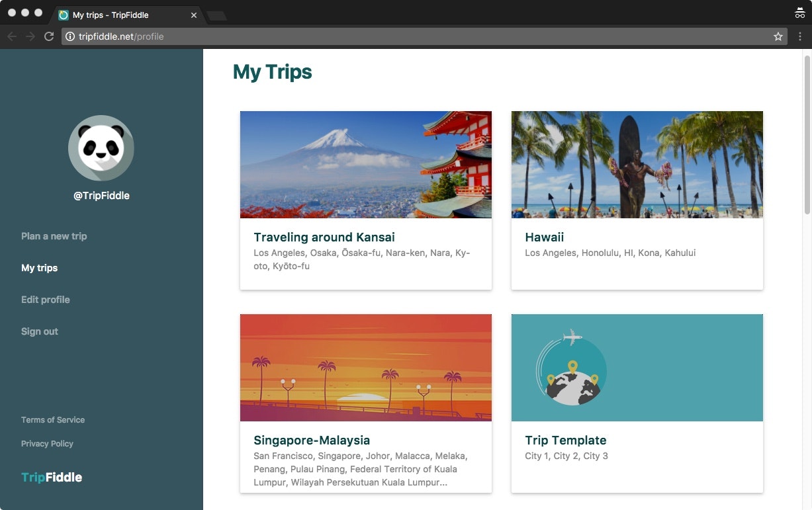Screen dimensions: 812x510
Task: Open the Traveling around Kansai trip card
Action: click(x=366, y=200)
